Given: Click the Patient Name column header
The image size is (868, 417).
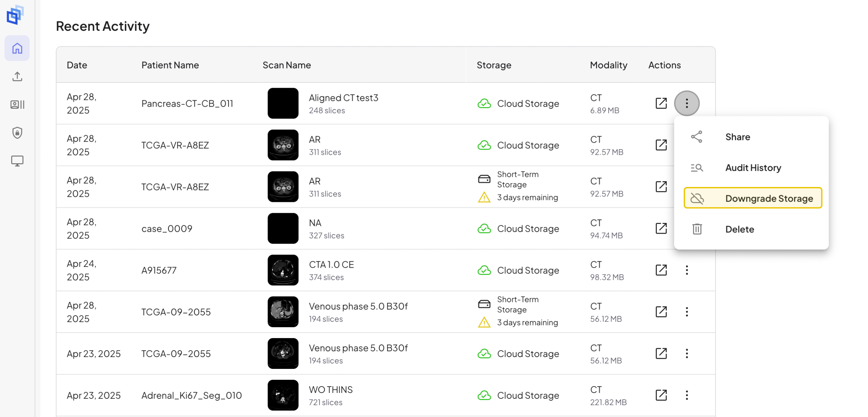Looking at the screenshot, I should [170, 65].
